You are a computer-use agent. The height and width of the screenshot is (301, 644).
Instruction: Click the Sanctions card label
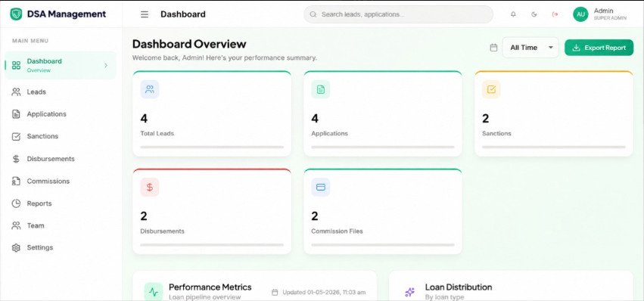coord(496,133)
